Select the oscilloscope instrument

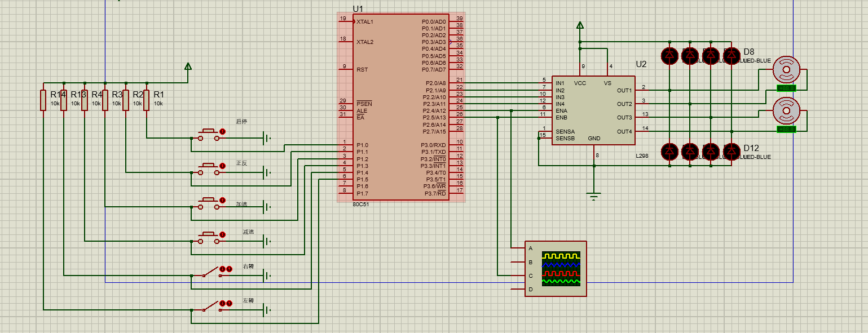556,269
